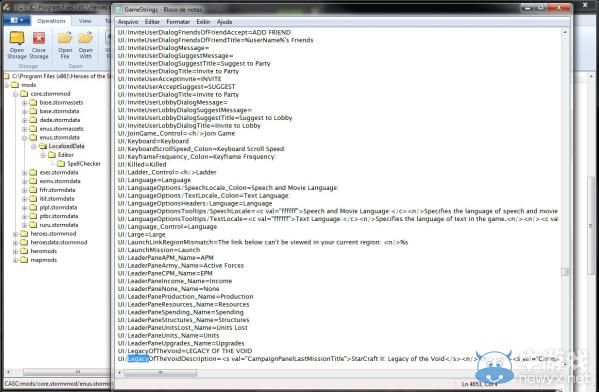Select the dede.stormdata tree item
The image size is (599, 392).
[60, 120]
